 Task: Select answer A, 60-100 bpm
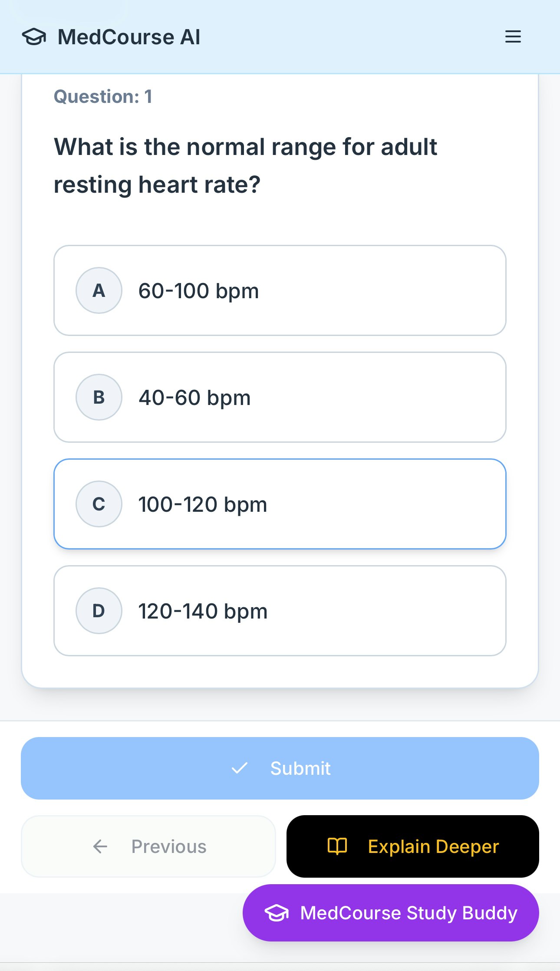tap(280, 290)
